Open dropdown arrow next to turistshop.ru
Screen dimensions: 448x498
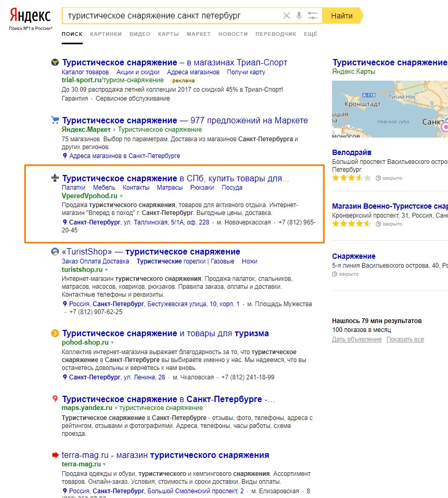(x=106, y=270)
